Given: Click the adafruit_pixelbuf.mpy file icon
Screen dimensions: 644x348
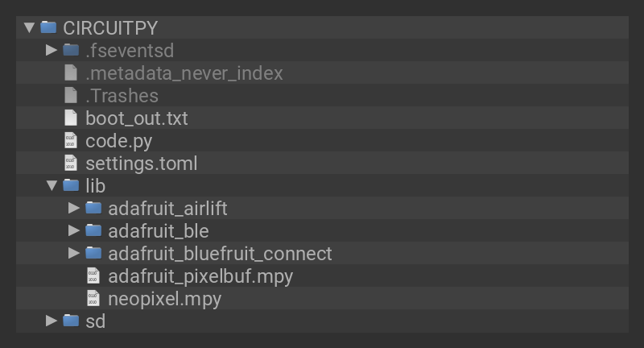Looking at the screenshot, I should pyautogui.click(x=93, y=275).
